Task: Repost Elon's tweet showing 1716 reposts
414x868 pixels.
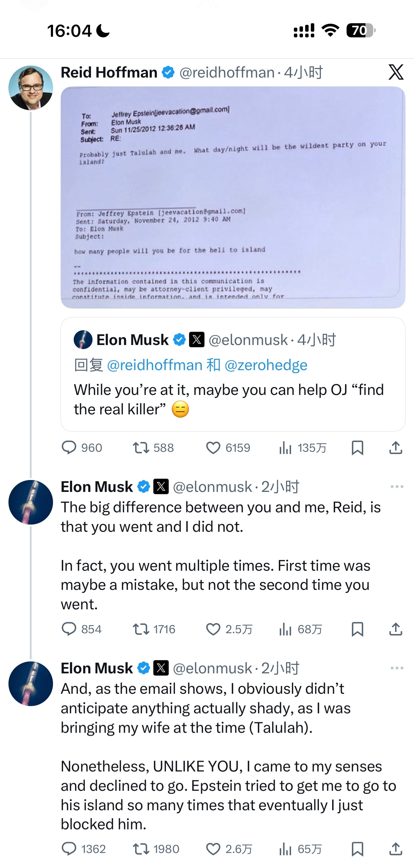Action: point(141,629)
